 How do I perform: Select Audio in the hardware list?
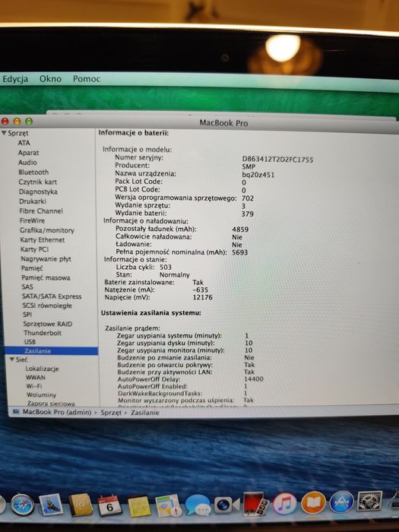(27, 163)
